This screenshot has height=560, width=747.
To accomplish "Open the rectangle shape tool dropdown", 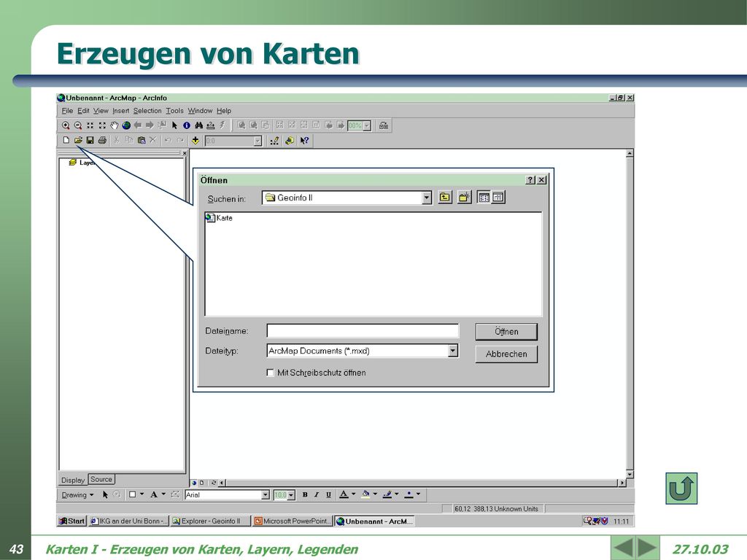I will (142, 494).
